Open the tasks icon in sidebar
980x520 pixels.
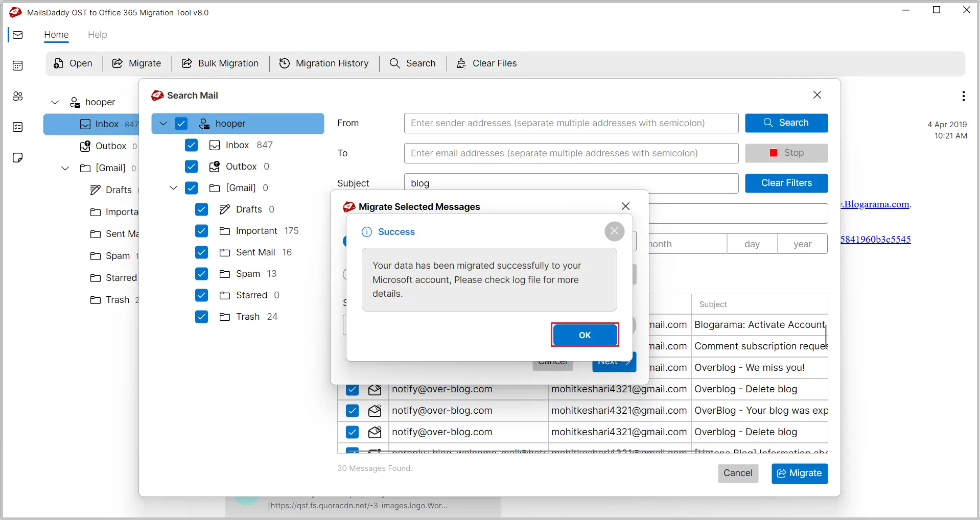pos(18,127)
